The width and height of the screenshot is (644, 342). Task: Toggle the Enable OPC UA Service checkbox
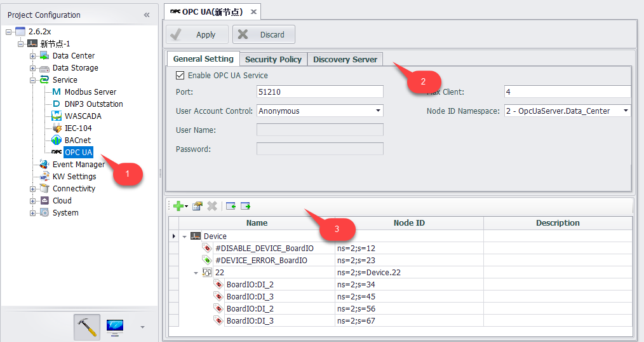click(x=180, y=76)
